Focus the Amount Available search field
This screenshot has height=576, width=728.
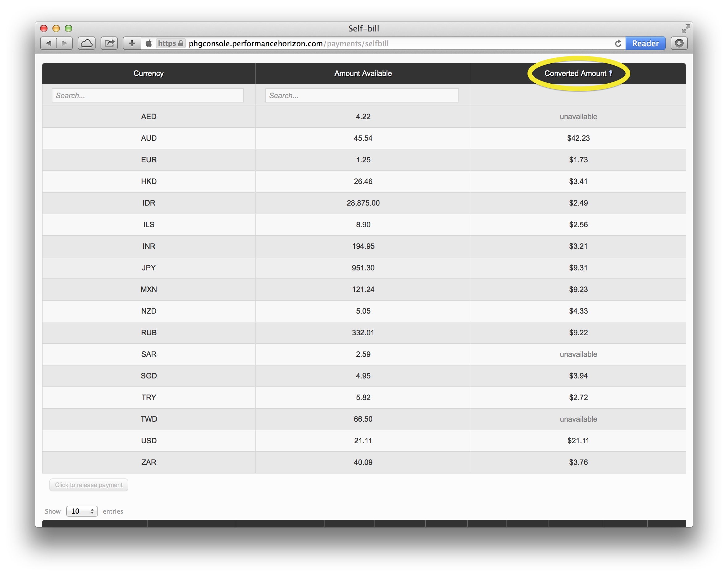coord(362,95)
